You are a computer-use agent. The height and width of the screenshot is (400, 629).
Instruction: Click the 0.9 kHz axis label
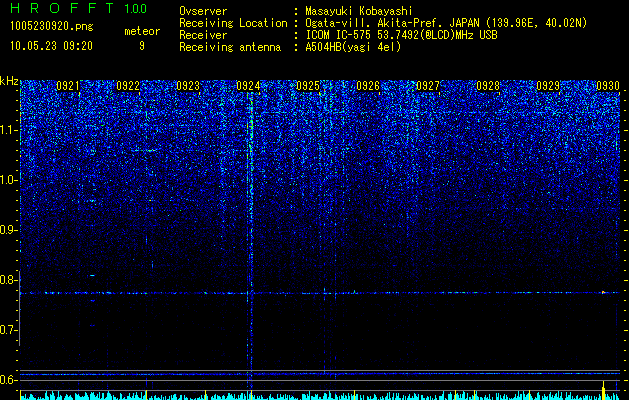click(x=9, y=230)
